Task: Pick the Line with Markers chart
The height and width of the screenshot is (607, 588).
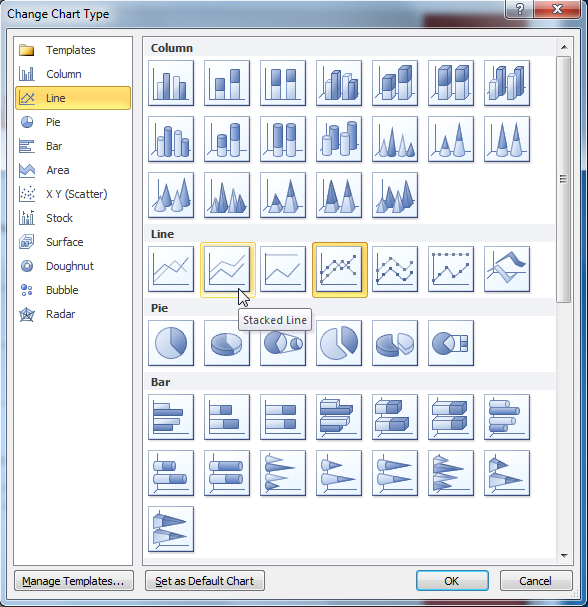Action: click(339, 269)
